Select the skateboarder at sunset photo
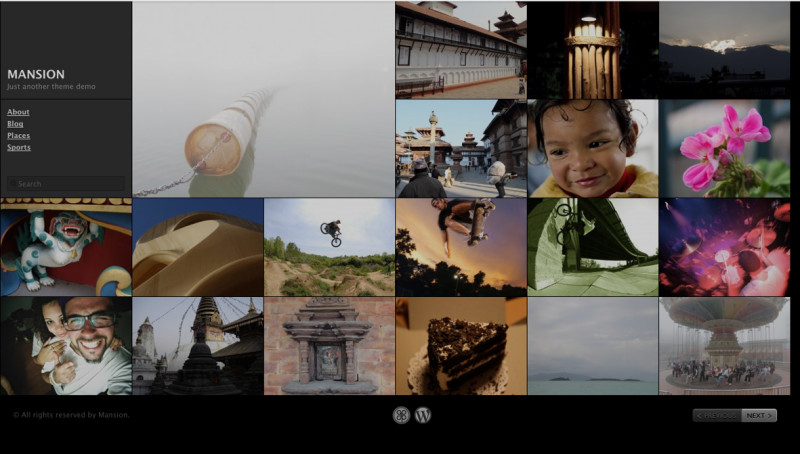Image resolution: width=800 pixels, height=454 pixels. (461, 247)
